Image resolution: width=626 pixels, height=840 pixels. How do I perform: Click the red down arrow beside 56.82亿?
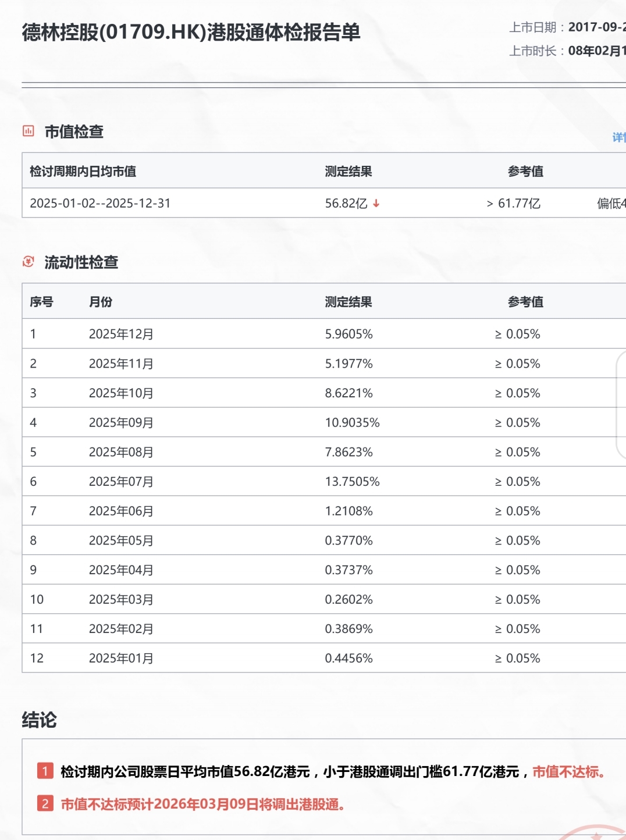[376, 203]
